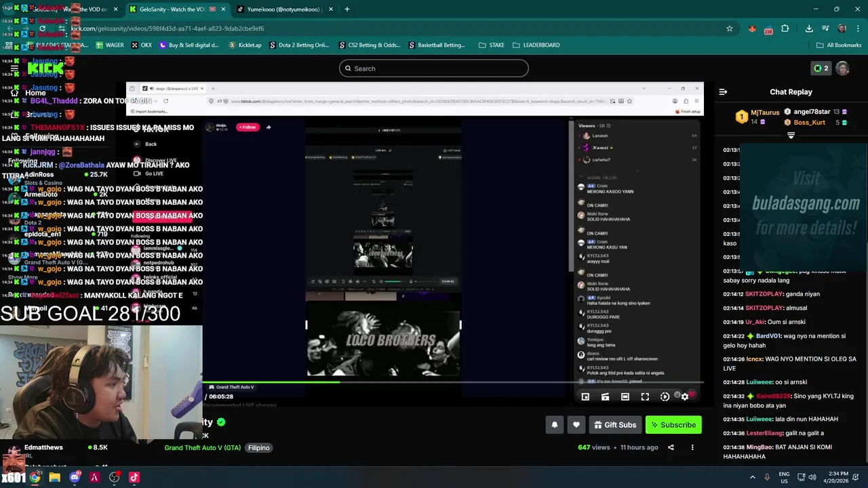
Task: Expand the LEADERBOARD bookmarks folder
Action: pyautogui.click(x=536, y=45)
